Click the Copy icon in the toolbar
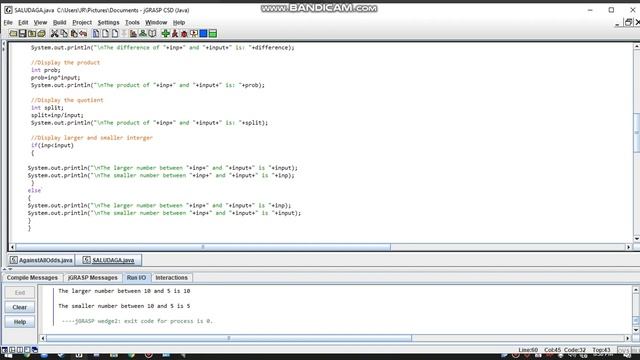Screen dimensions: 640x360 pos(64,33)
